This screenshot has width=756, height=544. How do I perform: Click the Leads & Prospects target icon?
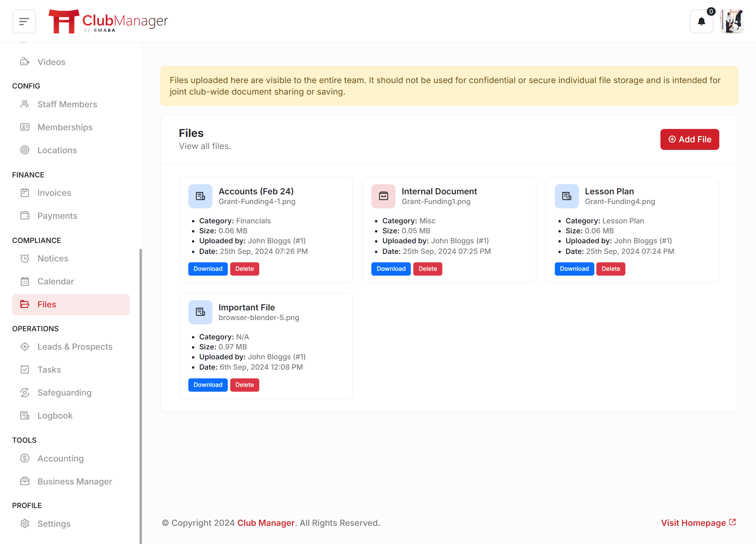click(x=25, y=346)
